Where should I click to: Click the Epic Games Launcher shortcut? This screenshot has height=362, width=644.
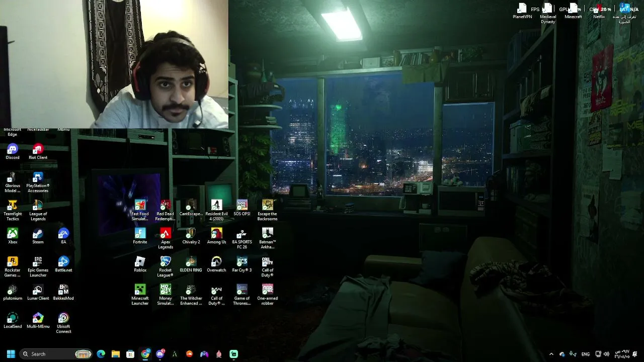pyautogui.click(x=38, y=267)
